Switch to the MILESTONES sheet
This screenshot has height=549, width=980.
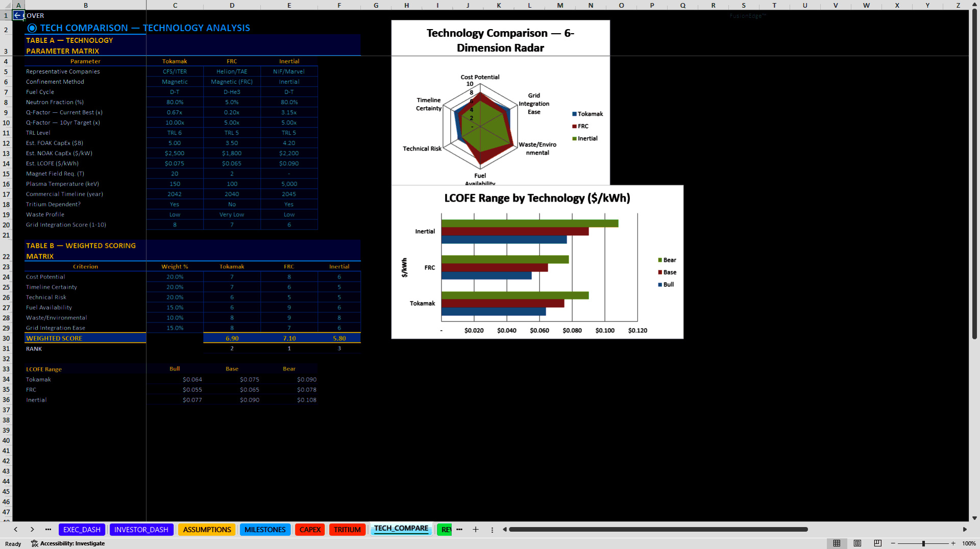tap(265, 530)
